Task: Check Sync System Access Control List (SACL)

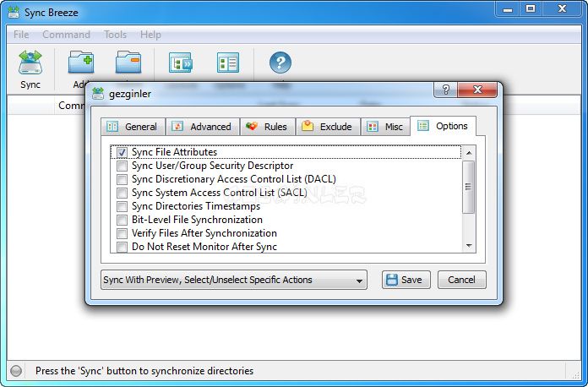Action: 122,193
